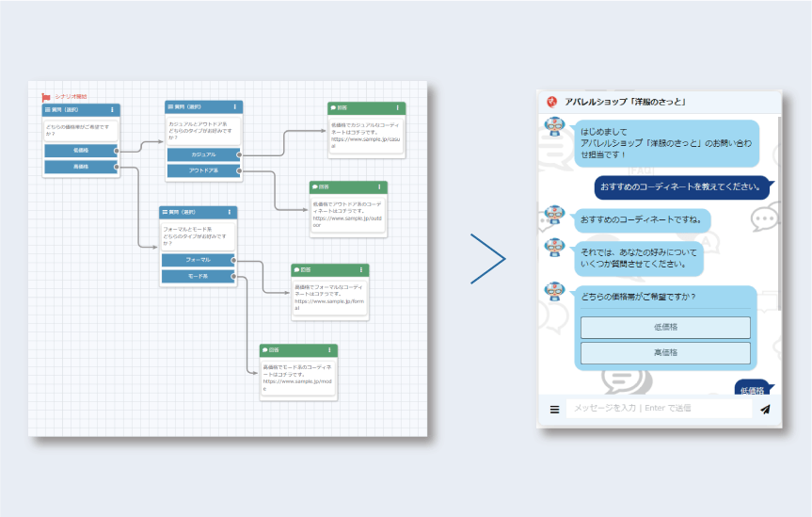
Task: Open kebab menu on mode answer node
Action: point(329,350)
